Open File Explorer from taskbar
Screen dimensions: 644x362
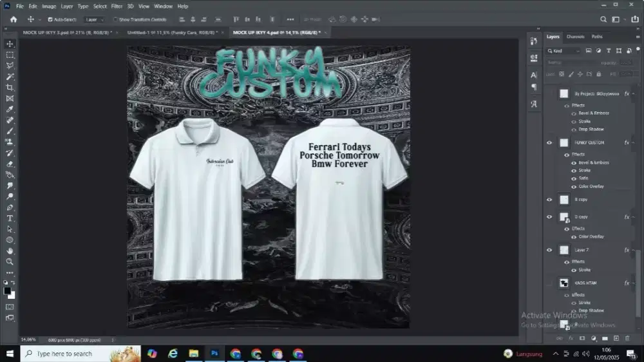point(193,354)
